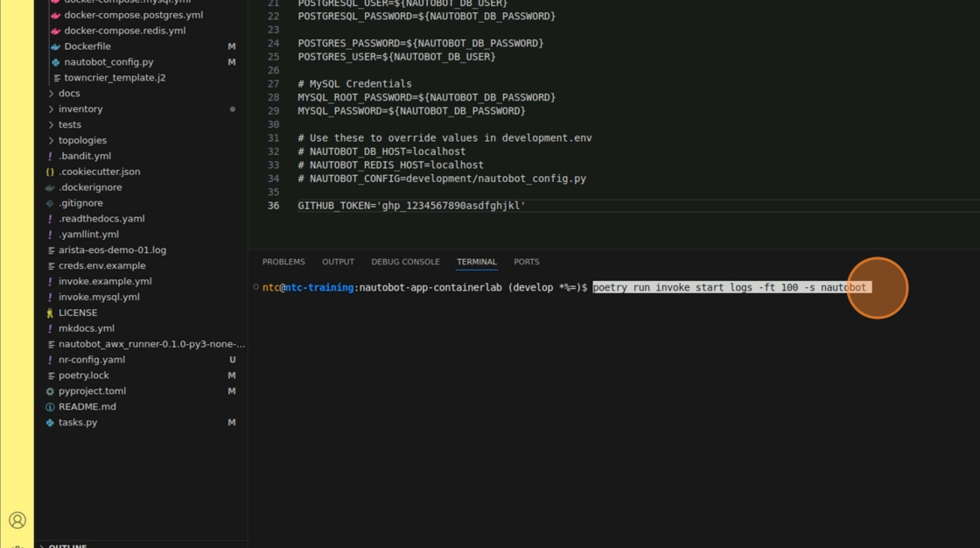Click the nautobot_config.py Python file icon
This screenshot has width=980, height=548.
[x=56, y=62]
